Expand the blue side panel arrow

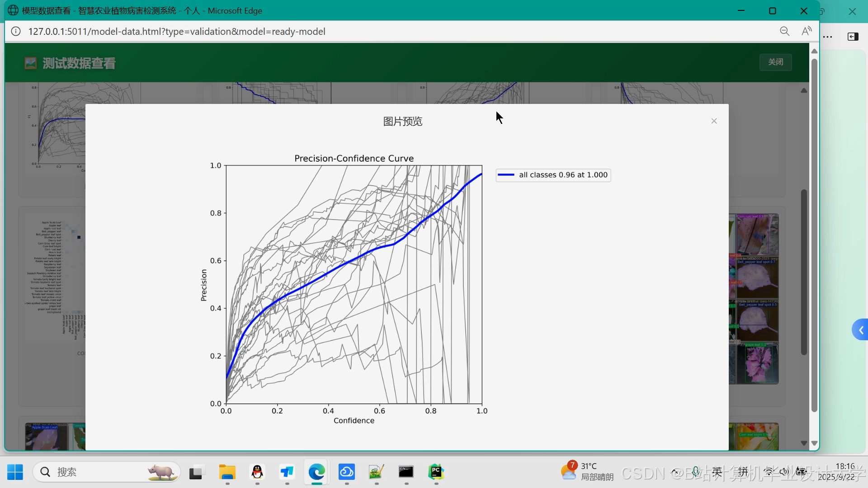pos(860,330)
